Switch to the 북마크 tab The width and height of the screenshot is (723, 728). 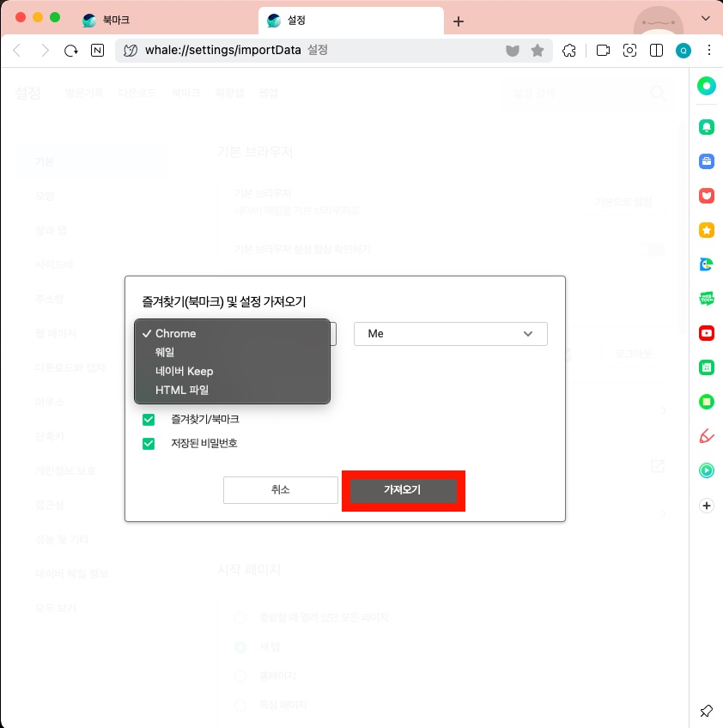166,21
